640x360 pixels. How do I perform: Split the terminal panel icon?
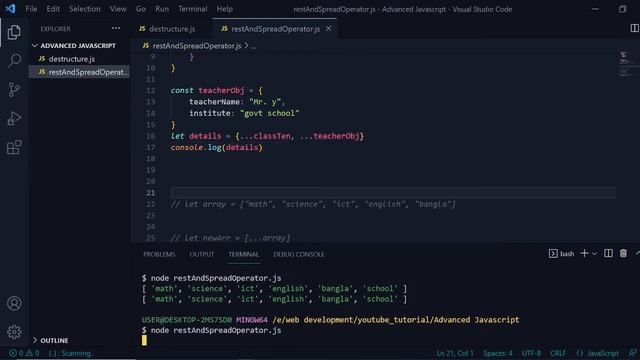point(608,253)
